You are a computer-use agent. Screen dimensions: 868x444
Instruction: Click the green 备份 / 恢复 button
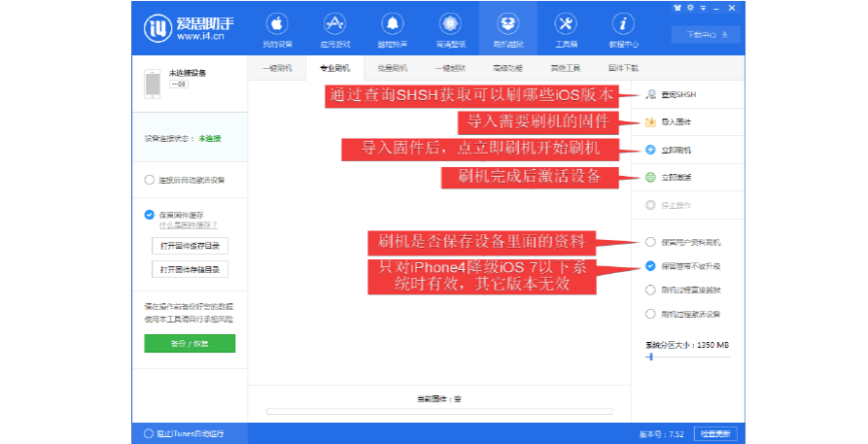coord(190,343)
